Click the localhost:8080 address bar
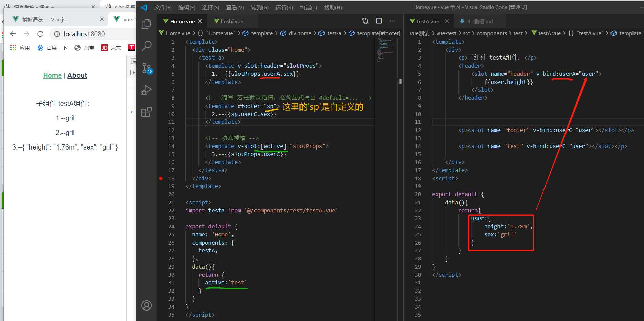 click(84, 34)
